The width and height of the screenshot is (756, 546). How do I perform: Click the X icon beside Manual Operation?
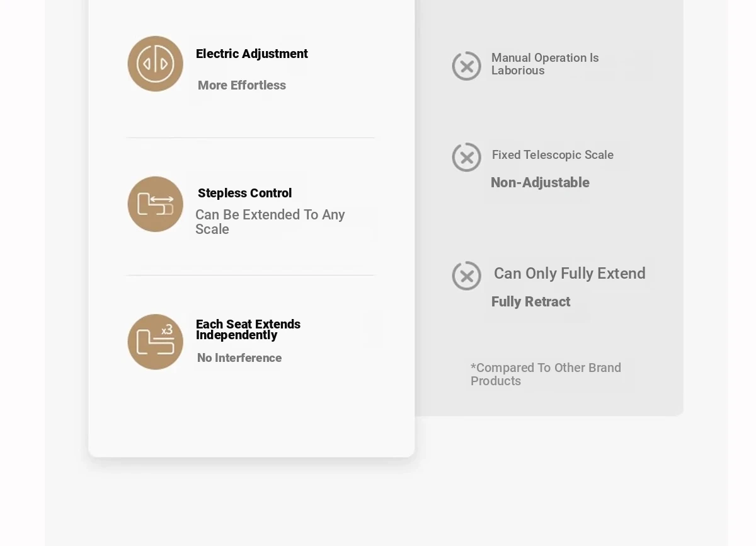coord(467,66)
